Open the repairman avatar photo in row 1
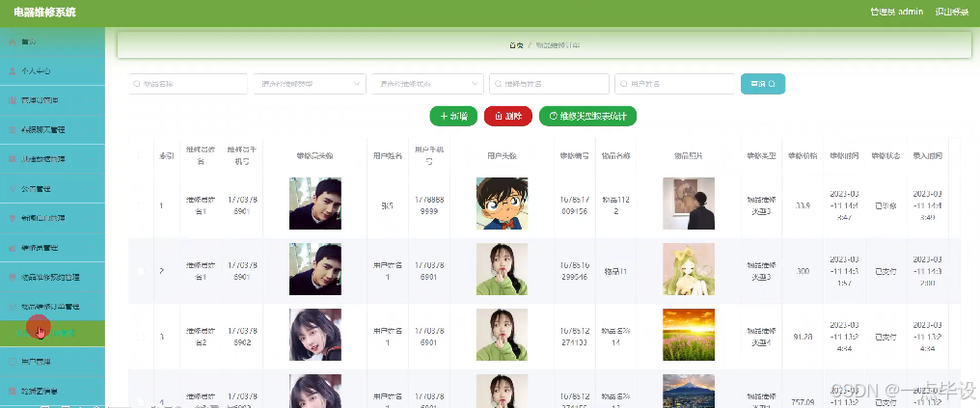The height and width of the screenshot is (408, 980). coord(315,204)
